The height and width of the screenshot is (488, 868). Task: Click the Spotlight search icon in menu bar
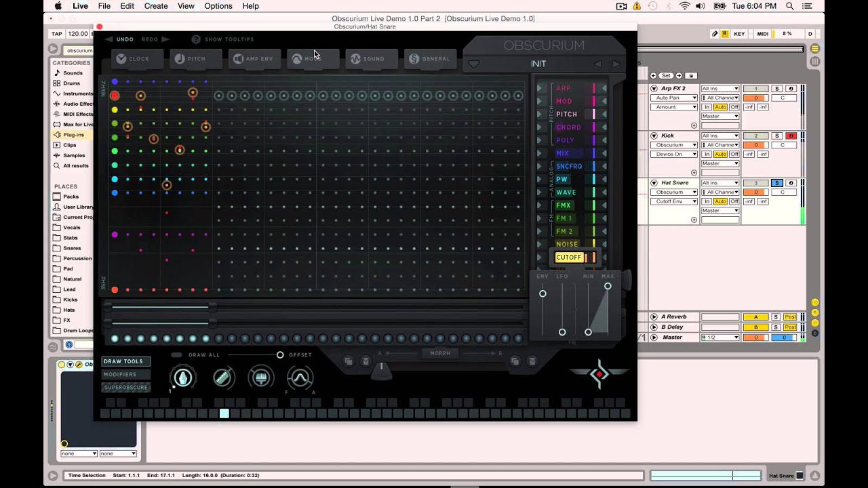(x=790, y=6)
